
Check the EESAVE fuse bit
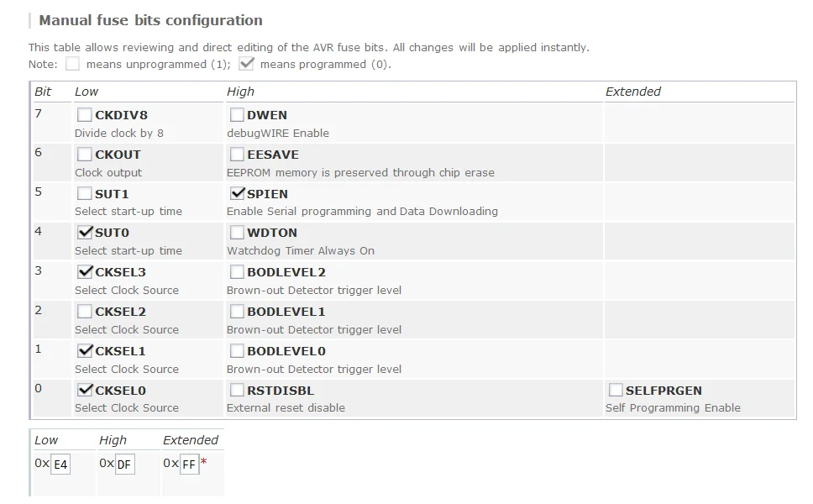[237, 155]
